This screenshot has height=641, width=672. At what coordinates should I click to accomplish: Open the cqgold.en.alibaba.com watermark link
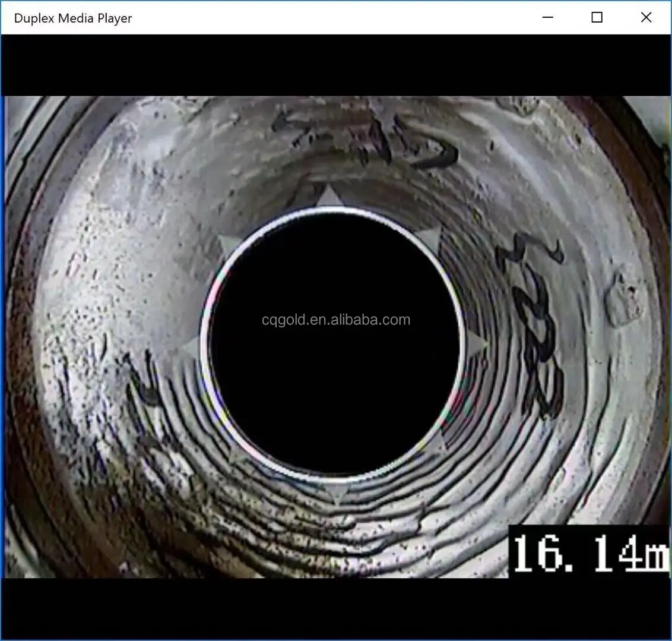point(335,318)
